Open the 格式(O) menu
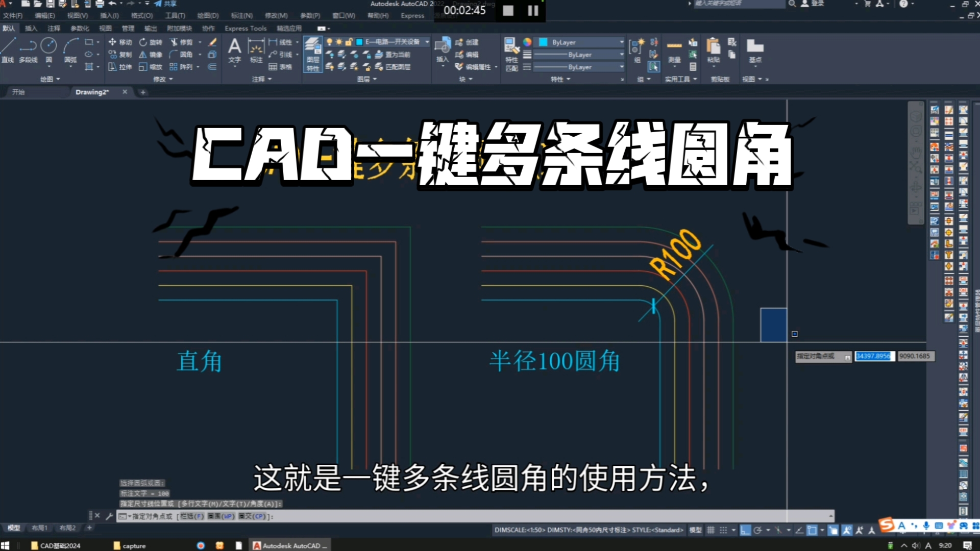This screenshot has height=551, width=980. [x=141, y=15]
